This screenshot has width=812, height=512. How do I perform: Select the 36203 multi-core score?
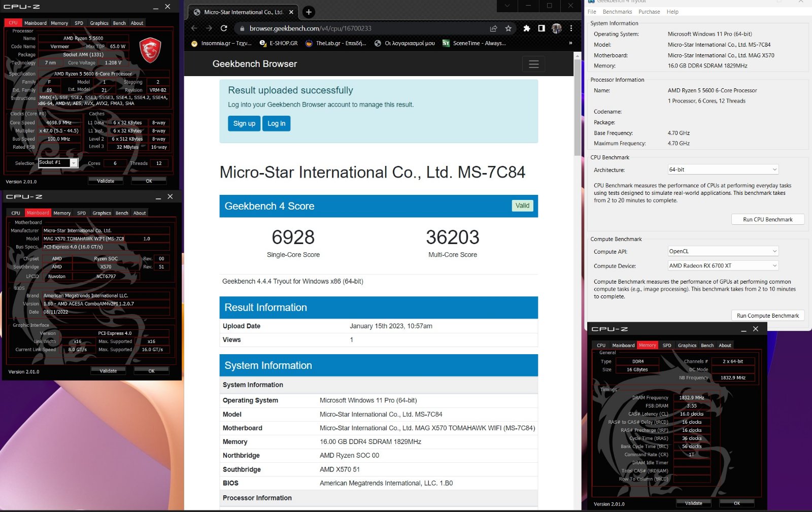[x=453, y=237]
